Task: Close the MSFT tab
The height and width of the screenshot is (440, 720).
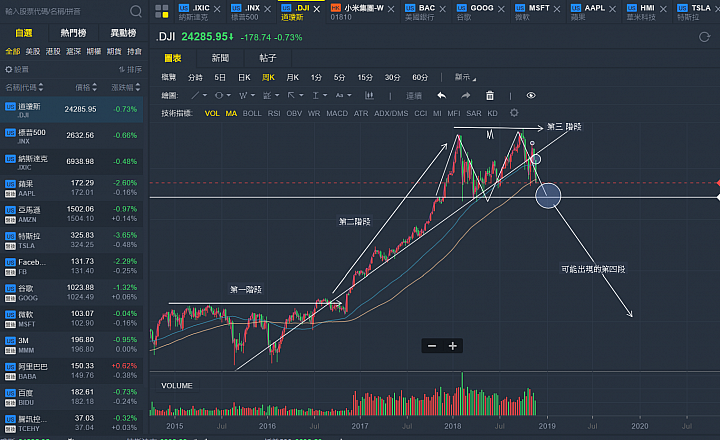Action: 557,9
